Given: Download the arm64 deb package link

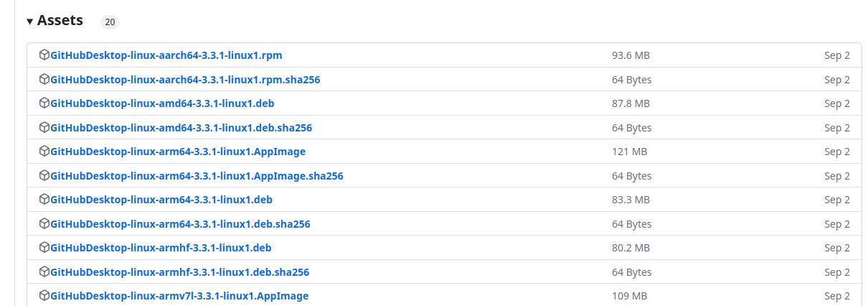Looking at the screenshot, I should tap(161, 200).
